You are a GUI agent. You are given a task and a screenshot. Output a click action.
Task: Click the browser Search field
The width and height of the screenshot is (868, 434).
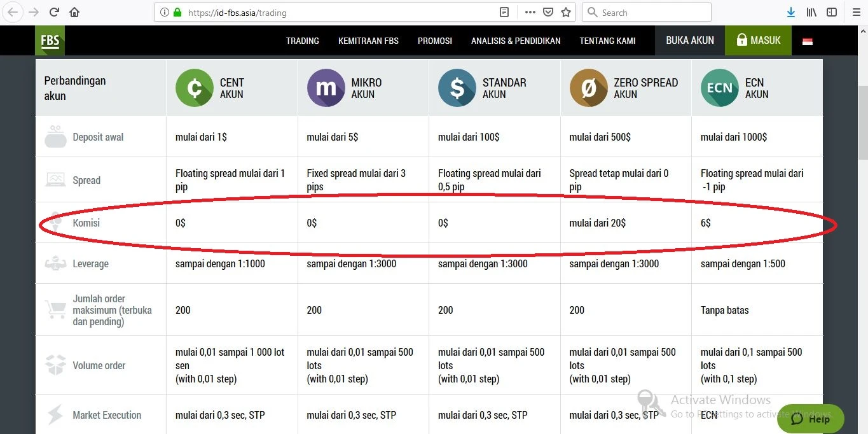(652, 12)
